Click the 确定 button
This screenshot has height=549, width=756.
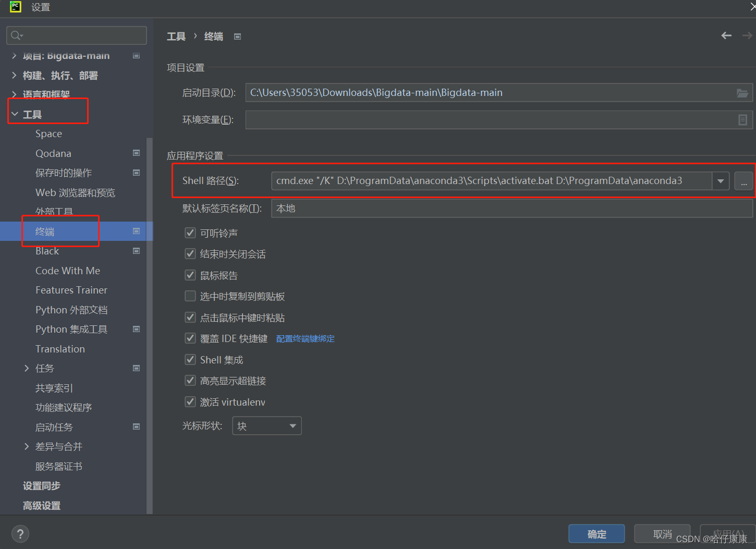(x=596, y=534)
